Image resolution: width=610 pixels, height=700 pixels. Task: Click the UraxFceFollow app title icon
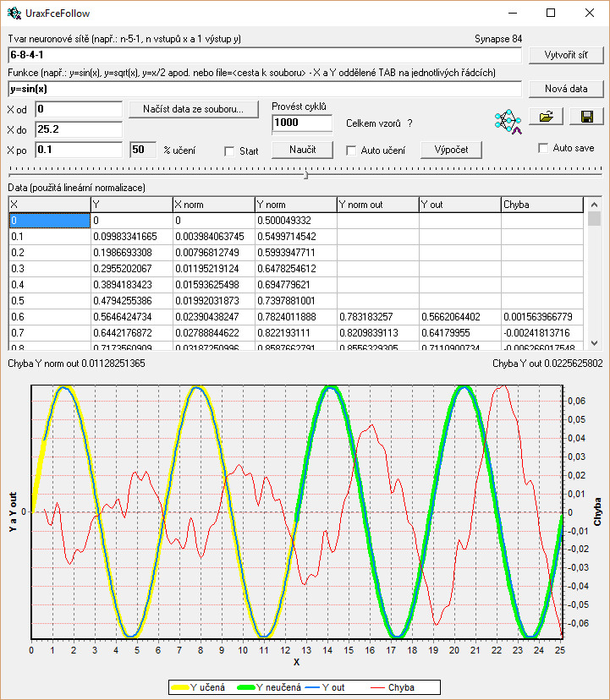(x=14, y=14)
